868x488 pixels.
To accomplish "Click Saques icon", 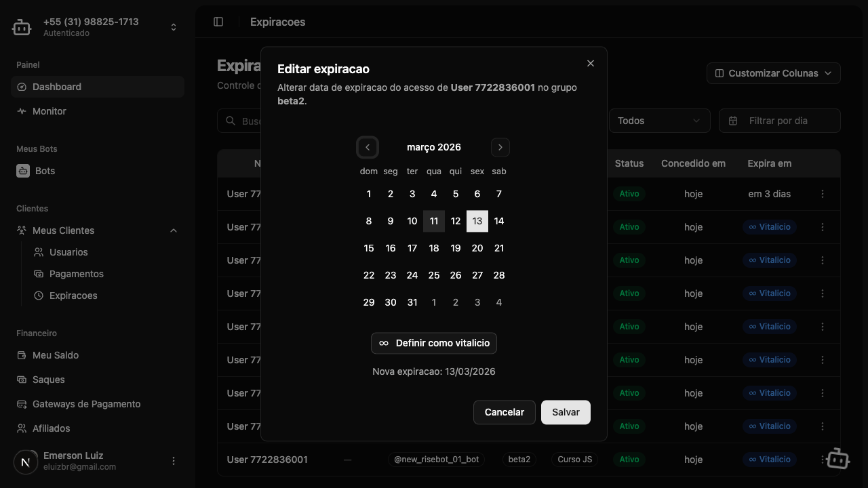I will point(22,380).
